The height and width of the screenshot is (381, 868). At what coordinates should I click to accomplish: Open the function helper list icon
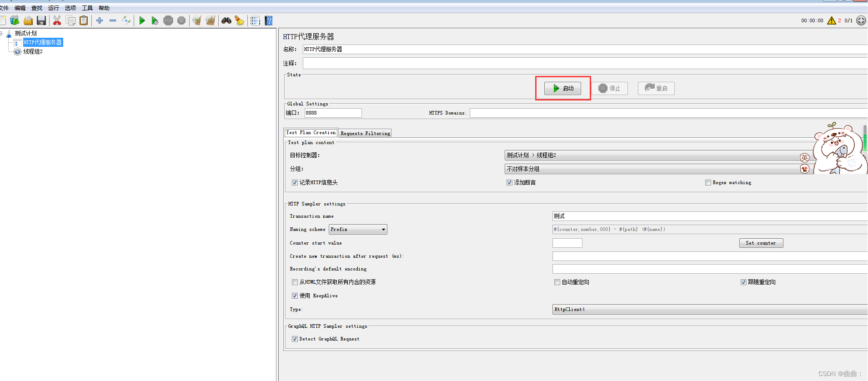[255, 20]
